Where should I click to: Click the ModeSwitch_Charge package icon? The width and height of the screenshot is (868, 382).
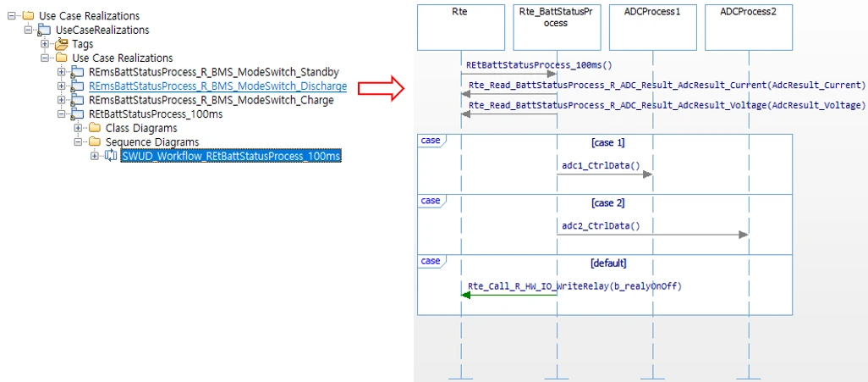coord(78,101)
